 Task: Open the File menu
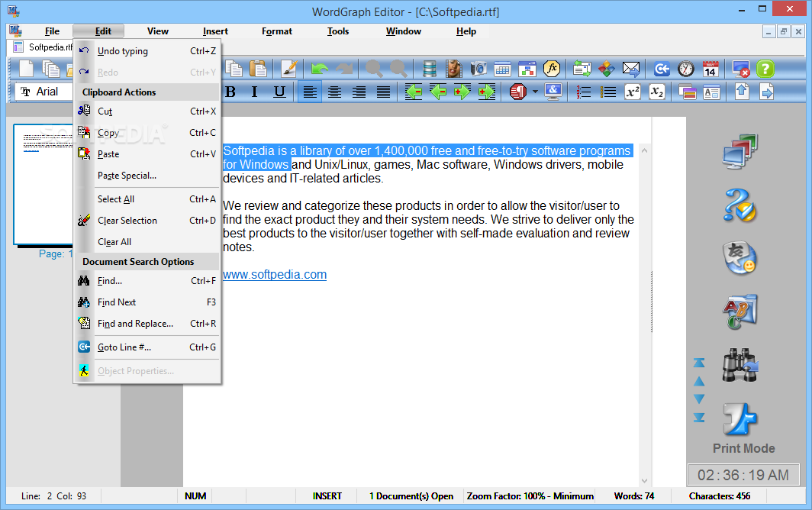click(x=52, y=31)
